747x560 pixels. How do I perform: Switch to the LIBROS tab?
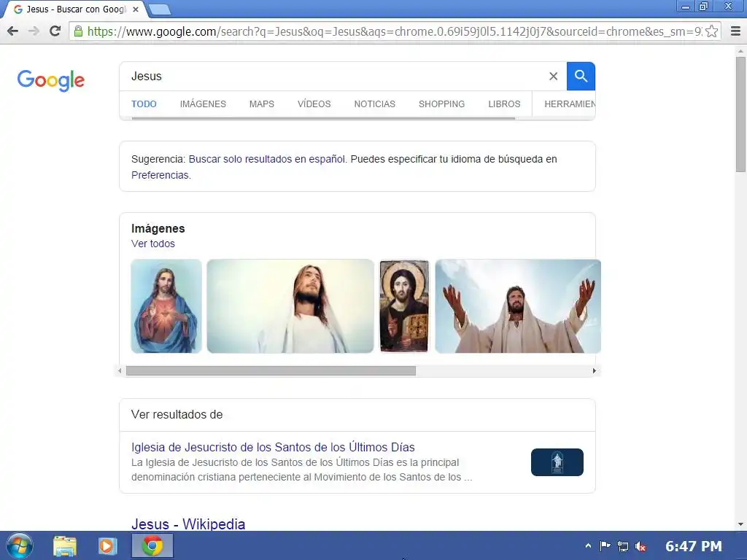(x=504, y=104)
